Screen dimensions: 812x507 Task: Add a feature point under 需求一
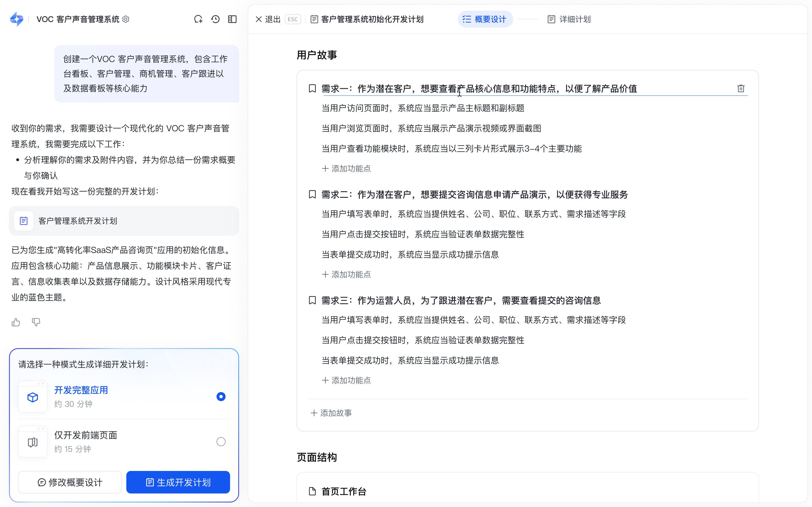pos(346,169)
